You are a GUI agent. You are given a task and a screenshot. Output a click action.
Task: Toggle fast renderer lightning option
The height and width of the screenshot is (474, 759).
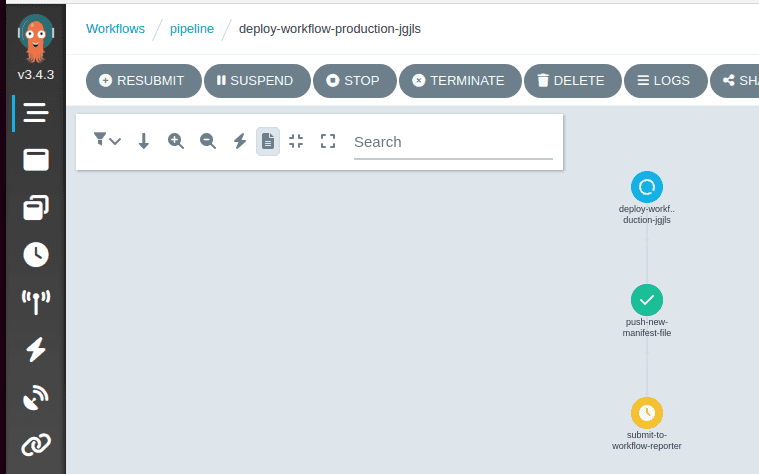240,141
